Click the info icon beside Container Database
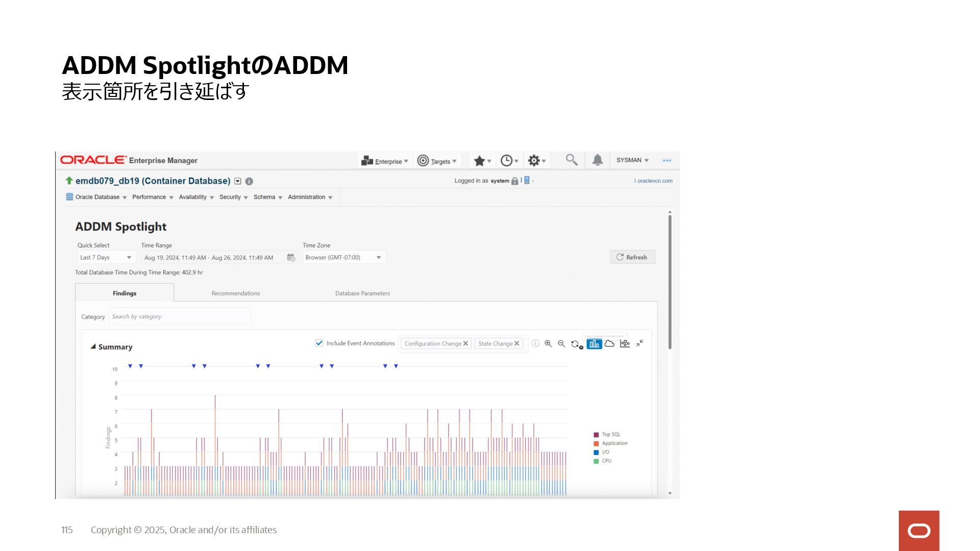 tap(249, 181)
